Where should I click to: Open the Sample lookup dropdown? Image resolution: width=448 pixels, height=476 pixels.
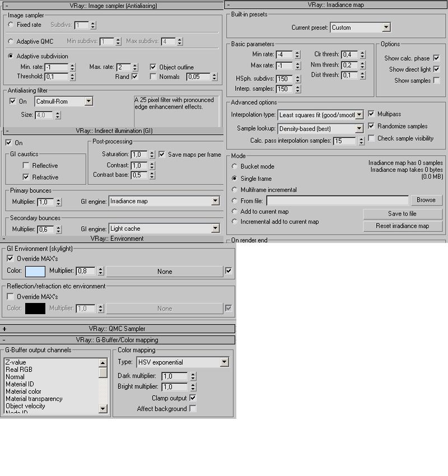click(x=320, y=129)
